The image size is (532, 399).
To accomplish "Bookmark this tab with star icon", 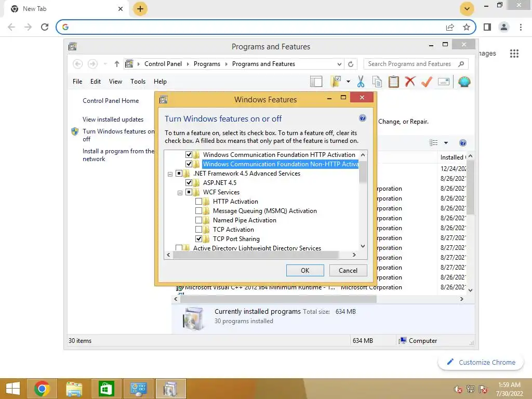I will tap(467, 27).
